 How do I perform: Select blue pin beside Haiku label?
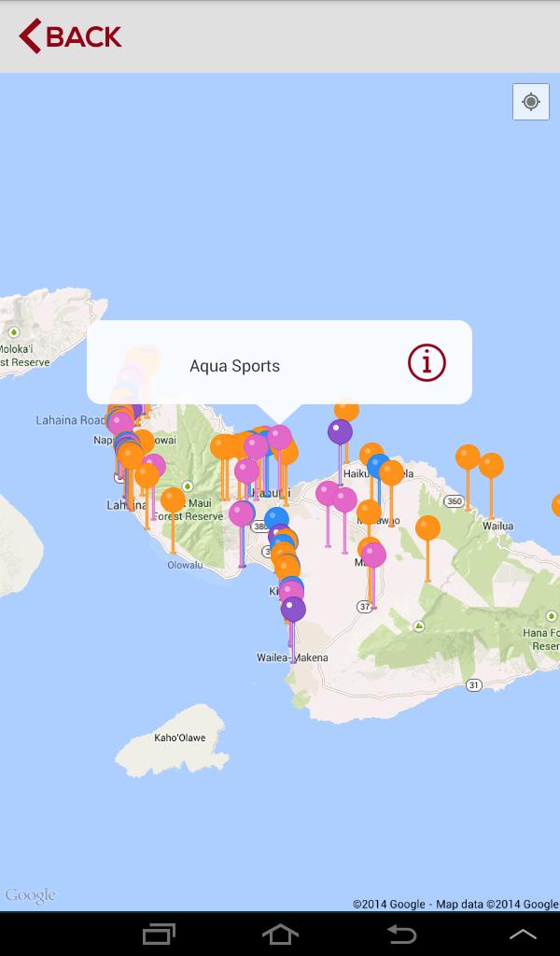(378, 466)
